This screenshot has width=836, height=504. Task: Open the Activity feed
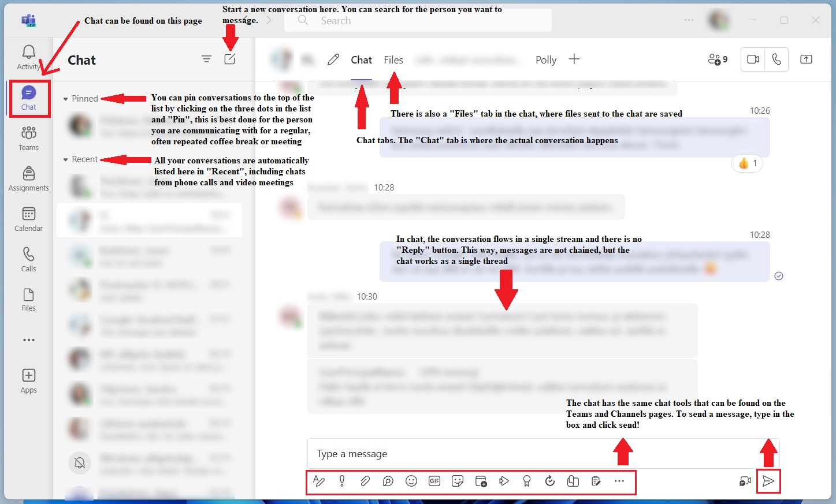point(28,57)
